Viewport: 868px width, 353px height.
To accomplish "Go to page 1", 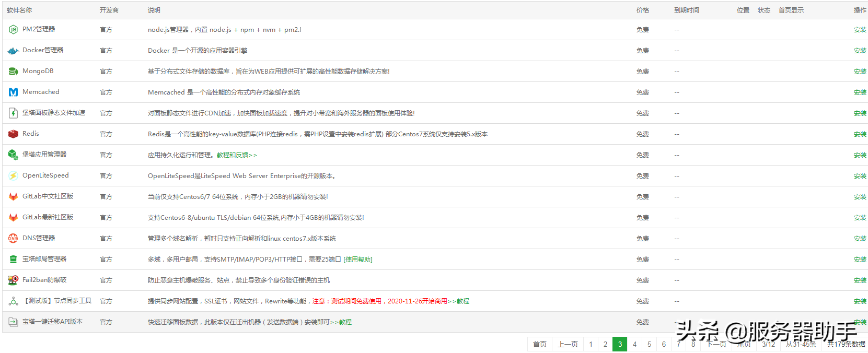I will (591, 344).
